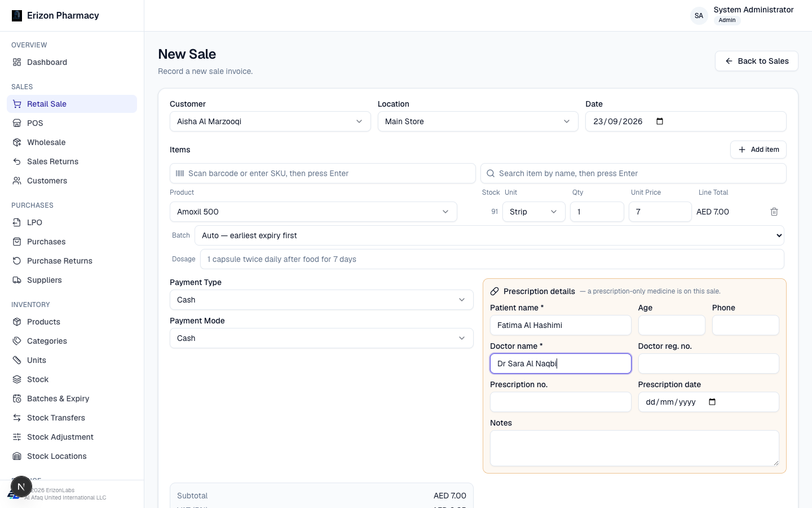Open the Payment Type dropdown

[321, 300]
